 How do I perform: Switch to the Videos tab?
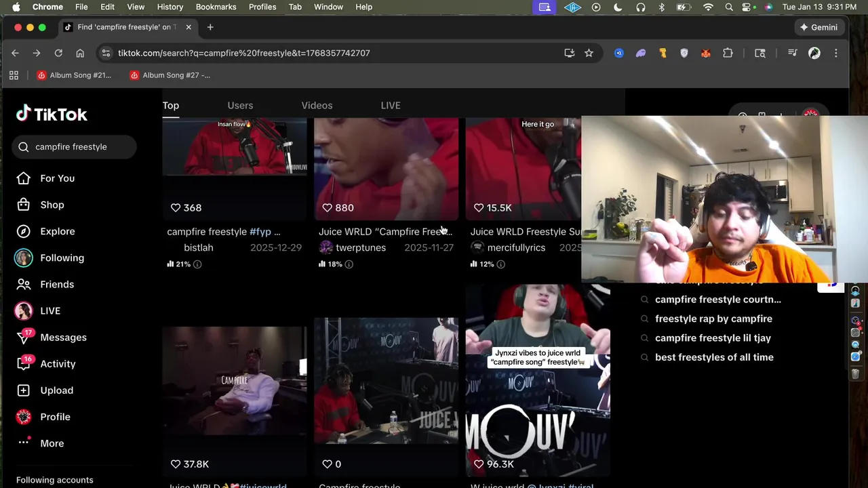click(x=317, y=105)
